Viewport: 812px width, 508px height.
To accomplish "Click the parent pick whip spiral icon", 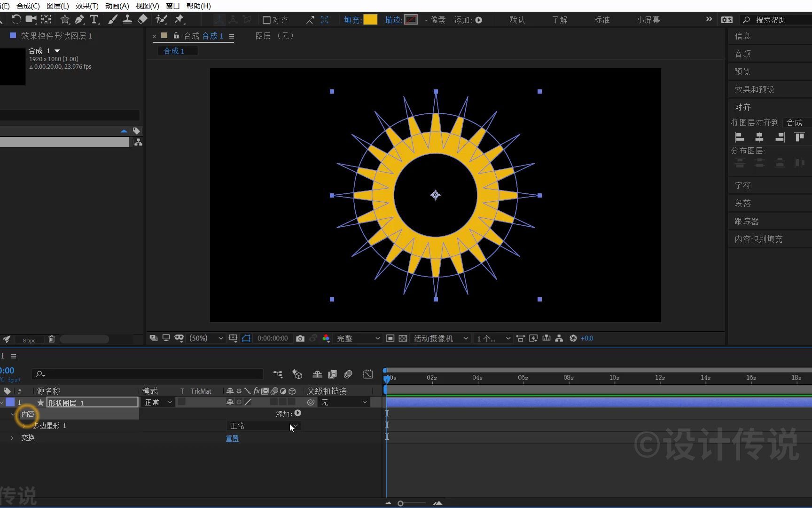I will [x=311, y=402].
